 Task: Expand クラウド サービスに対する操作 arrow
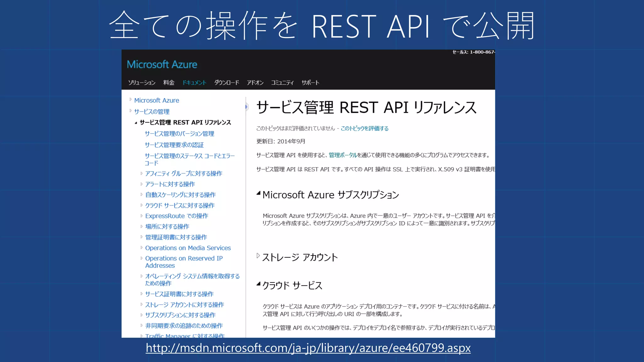click(x=142, y=206)
